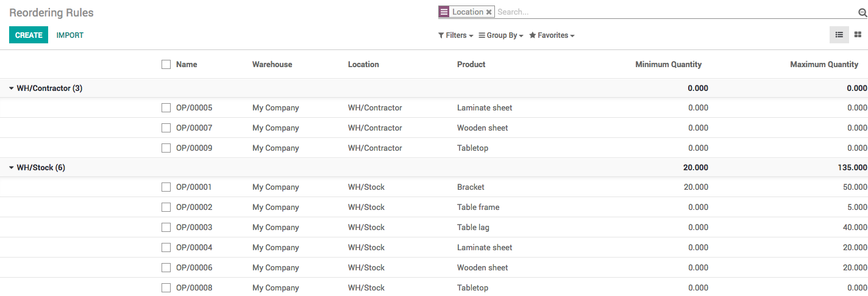Open the Filters dropdown
868x296 pixels.
click(x=455, y=35)
